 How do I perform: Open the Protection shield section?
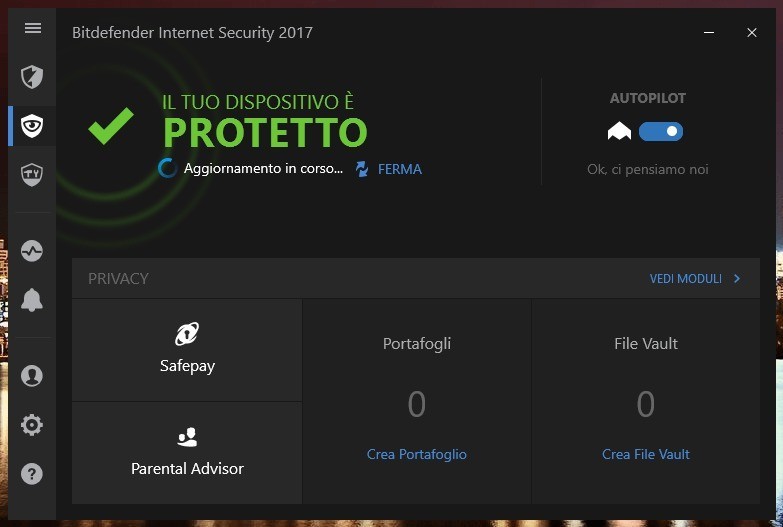coord(32,76)
